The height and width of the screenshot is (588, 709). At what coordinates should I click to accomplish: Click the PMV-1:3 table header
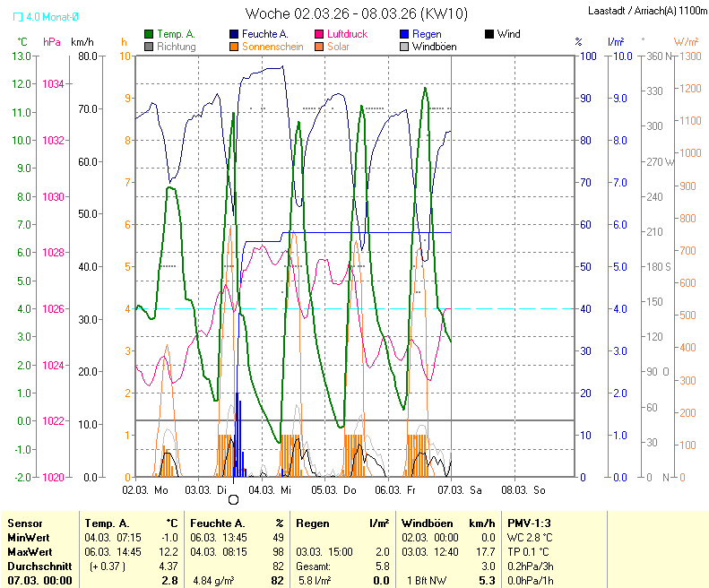click(528, 523)
